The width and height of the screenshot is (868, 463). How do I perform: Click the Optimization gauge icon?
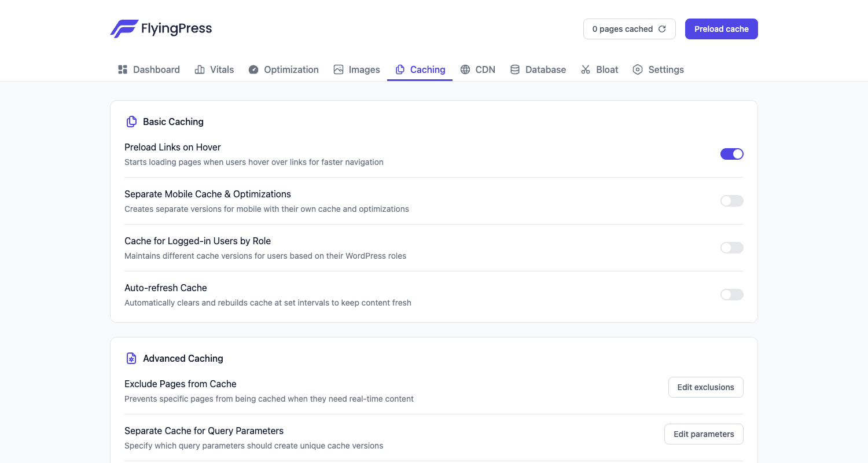point(253,69)
